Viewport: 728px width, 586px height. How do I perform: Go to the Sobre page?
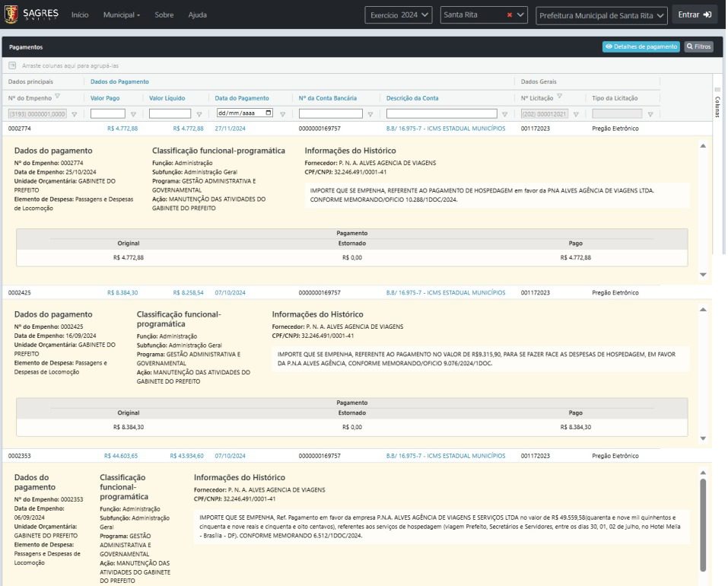coord(164,15)
